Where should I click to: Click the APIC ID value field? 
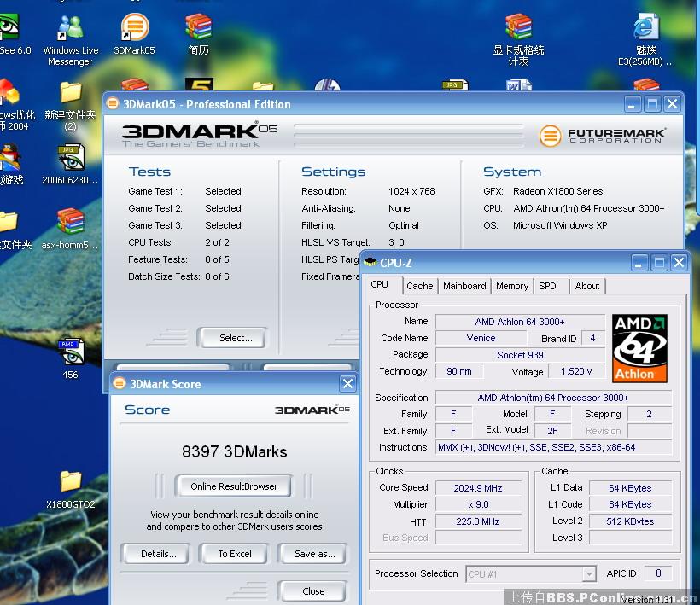pyautogui.click(x=657, y=573)
